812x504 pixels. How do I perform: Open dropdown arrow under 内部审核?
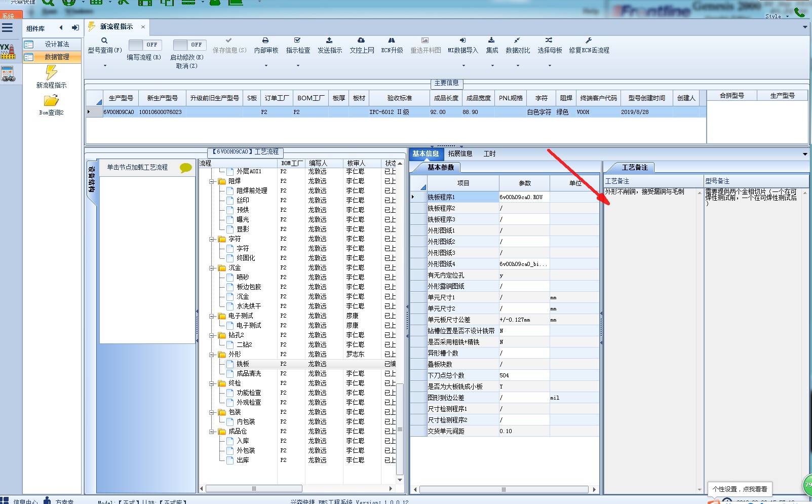265,66
